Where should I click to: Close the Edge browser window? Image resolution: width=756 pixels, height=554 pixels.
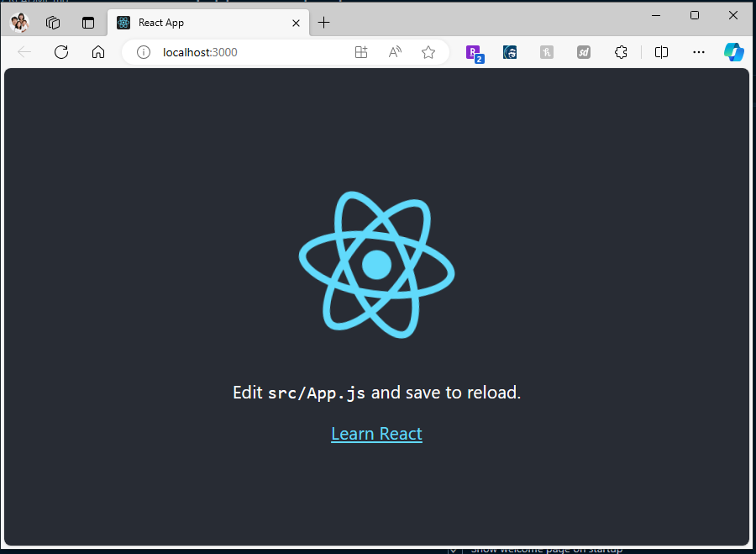[x=732, y=15]
